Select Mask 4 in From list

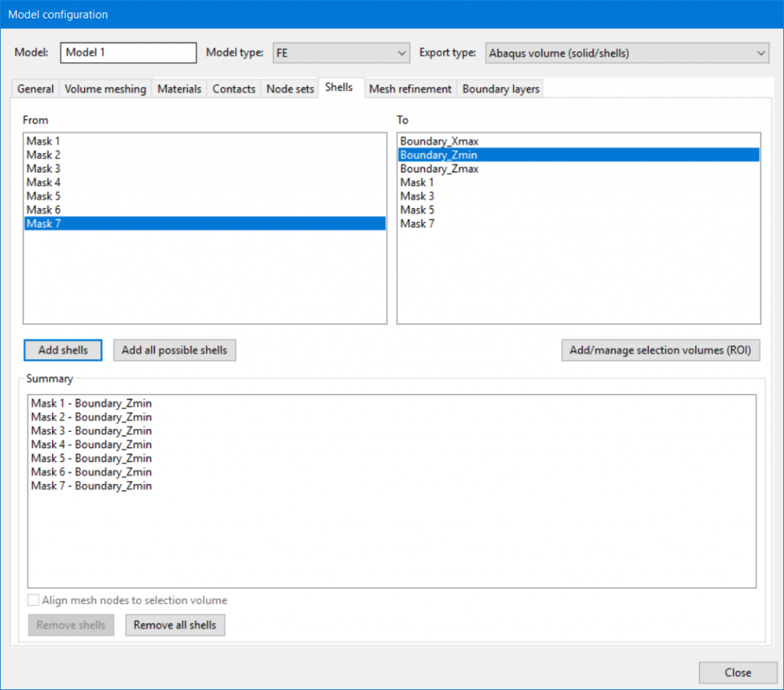(205, 182)
